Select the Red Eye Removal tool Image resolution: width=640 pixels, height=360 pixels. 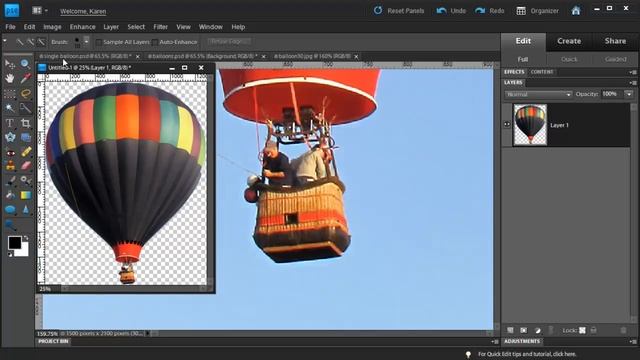10,152
